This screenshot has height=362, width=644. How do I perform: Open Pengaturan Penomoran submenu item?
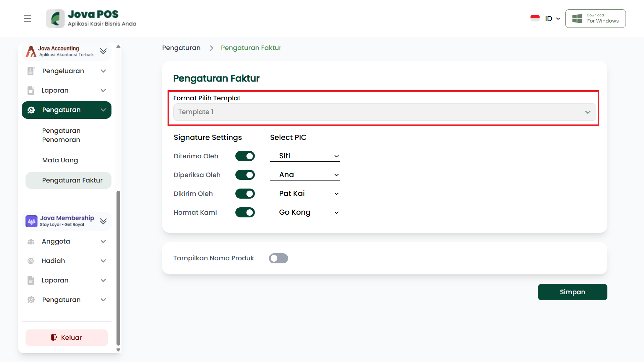pyautogui.click(x=61, y=135)
